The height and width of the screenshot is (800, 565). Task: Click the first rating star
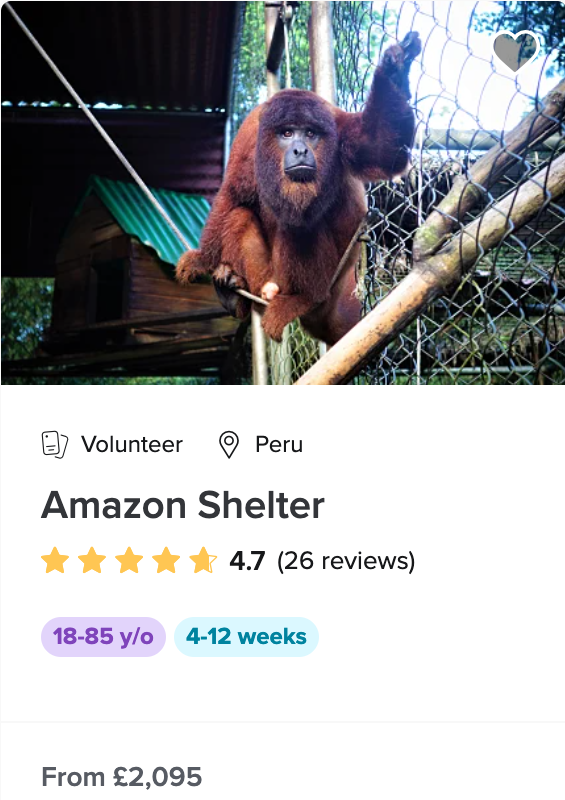click(x=55, y=560)
